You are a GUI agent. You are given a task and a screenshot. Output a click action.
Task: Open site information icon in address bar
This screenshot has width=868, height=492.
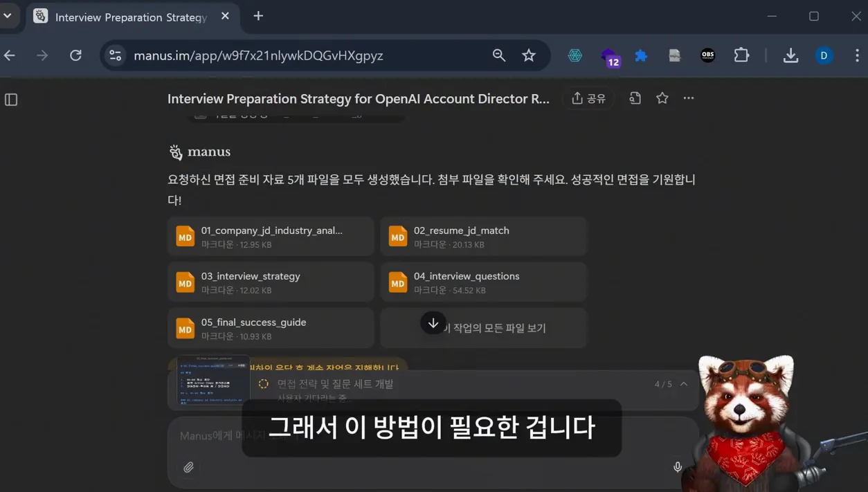pos(116,55)
